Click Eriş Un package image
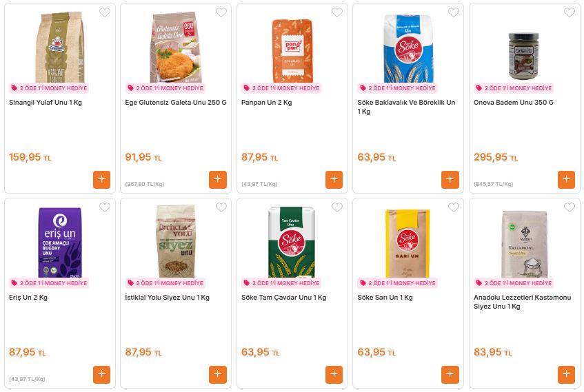This screenshot has height=392, width=584. pos(60,242)
